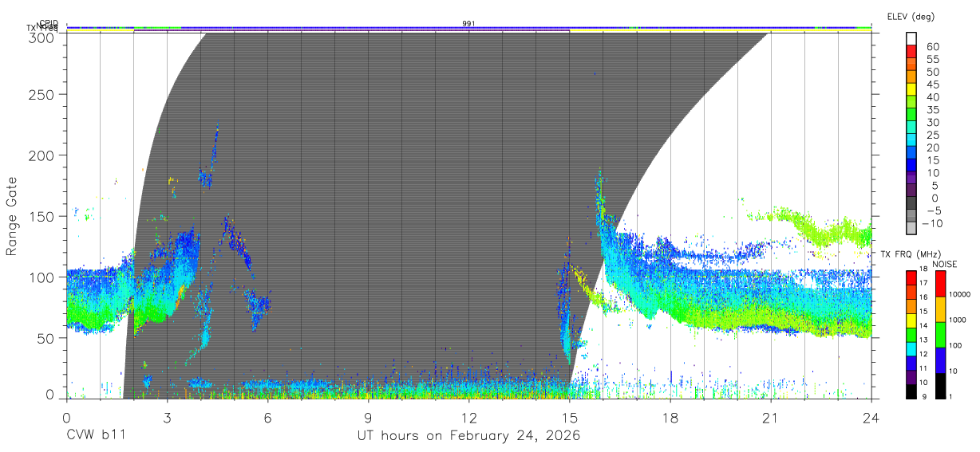
Task: Click the '1' value on NOISE scale
Action: (x=950, y=396)
